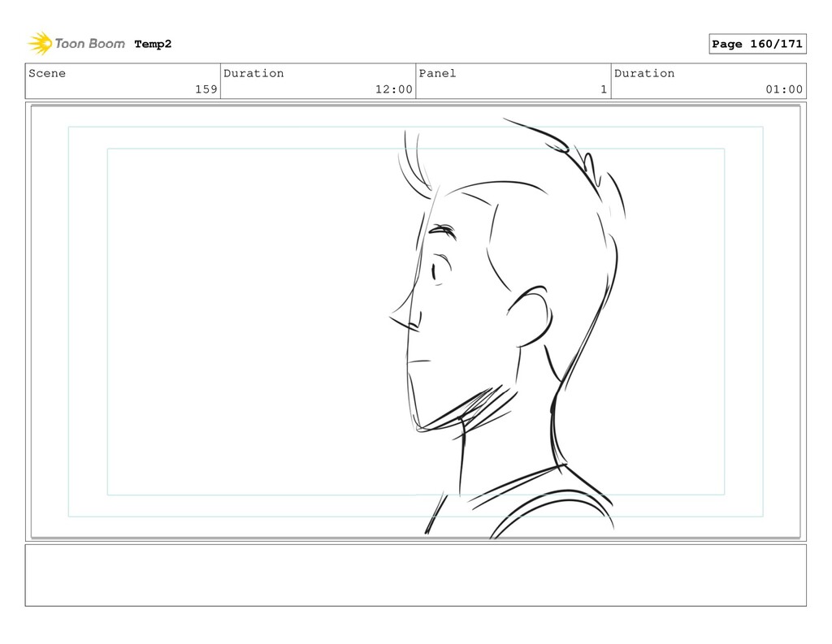
Task: Click the storyboard character sketch thumbnail
Action: pos(415,322)
